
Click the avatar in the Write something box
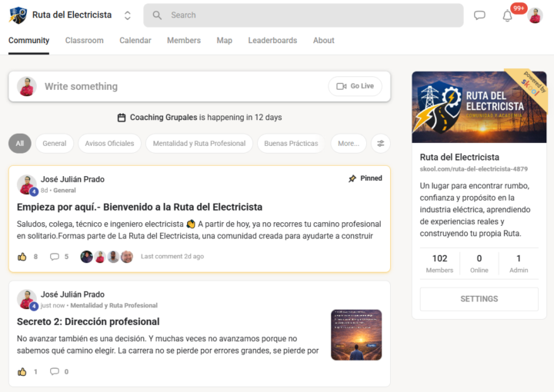click(x=27, y=86)
